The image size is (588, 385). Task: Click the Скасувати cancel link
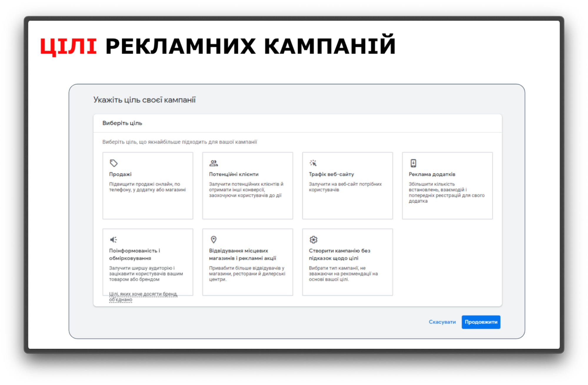tap(442, 322)
